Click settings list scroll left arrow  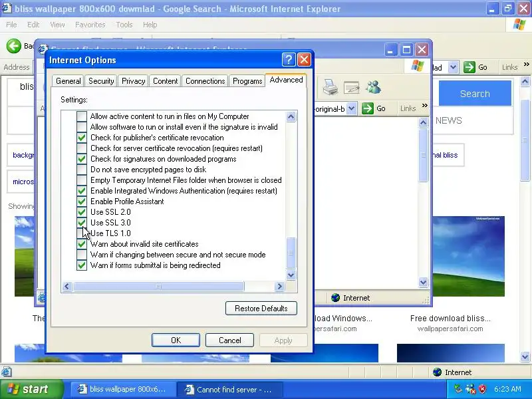(x=67, y=287)
